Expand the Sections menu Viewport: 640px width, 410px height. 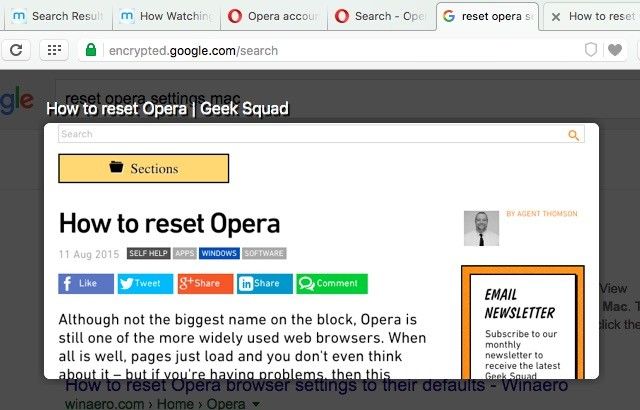(x=144, y=169)
